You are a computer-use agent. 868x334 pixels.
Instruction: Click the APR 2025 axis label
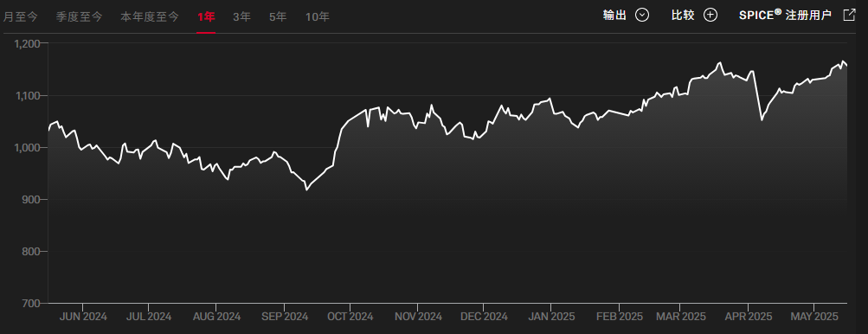click(748, 317)
